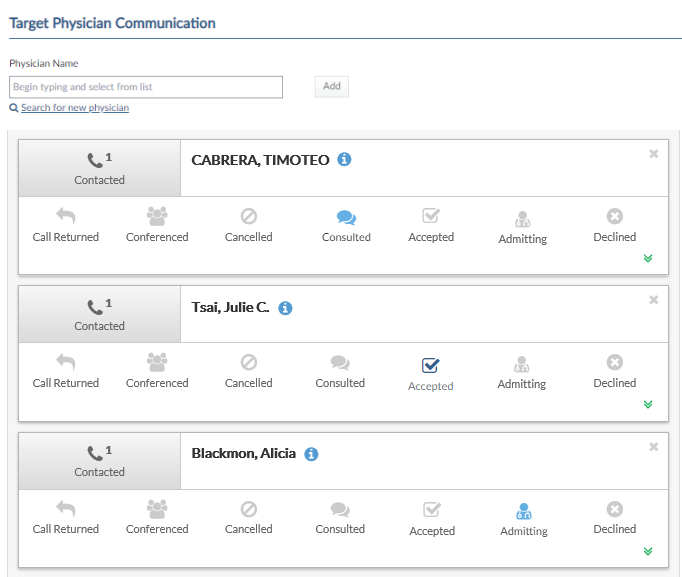Screen dimensions: 682x577
Task: Expand the Blackmon, Alicia card details
Action: coord(648,551)
